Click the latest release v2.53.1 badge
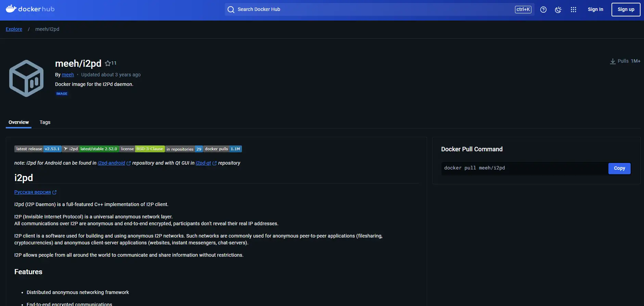Screen dimensions: 644x306 38,149
